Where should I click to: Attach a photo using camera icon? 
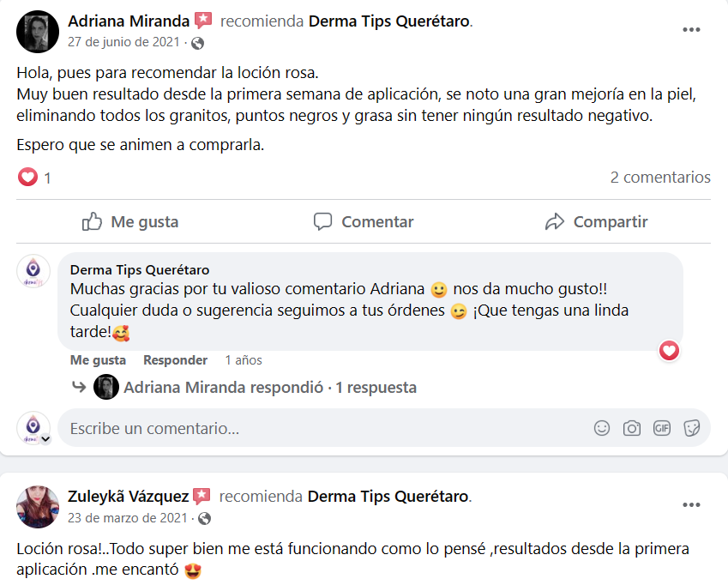(x=632, y=428)
